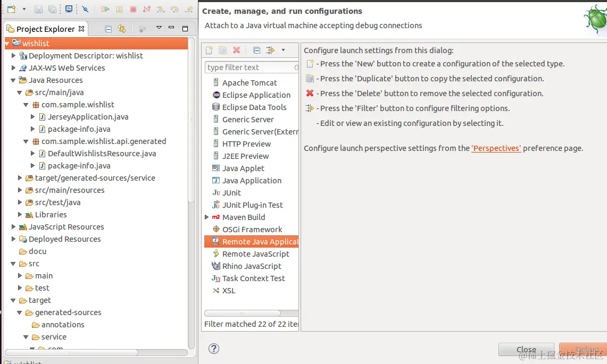Select the docu folder
Screen dimensions: 607x364
(33, 251)
